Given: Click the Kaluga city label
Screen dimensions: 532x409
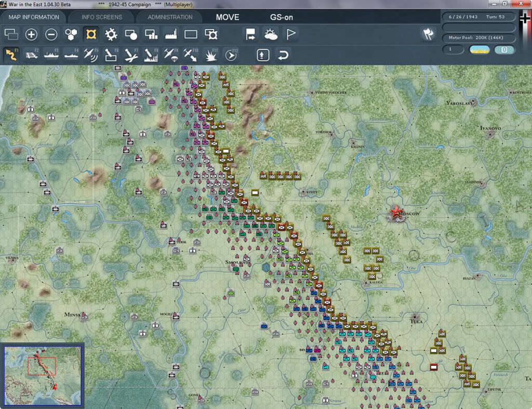Looking at the screenshot, I should [x=376, y=282].
